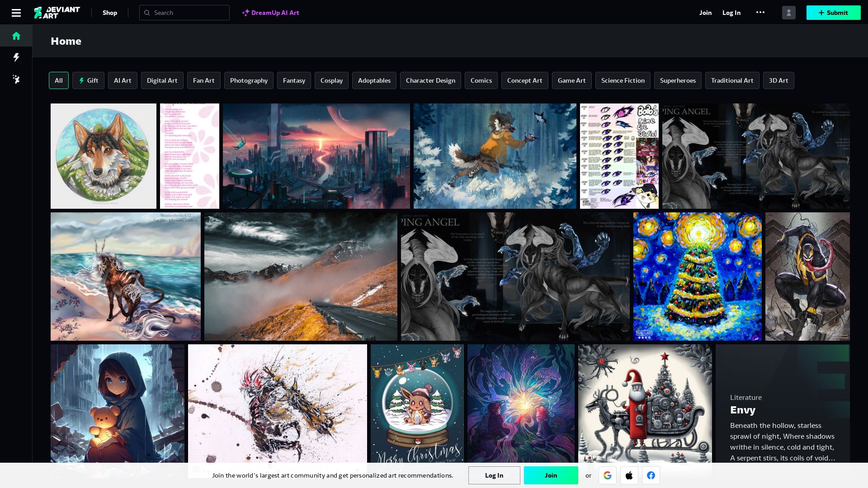Expand the search input field

pos(184,12)
